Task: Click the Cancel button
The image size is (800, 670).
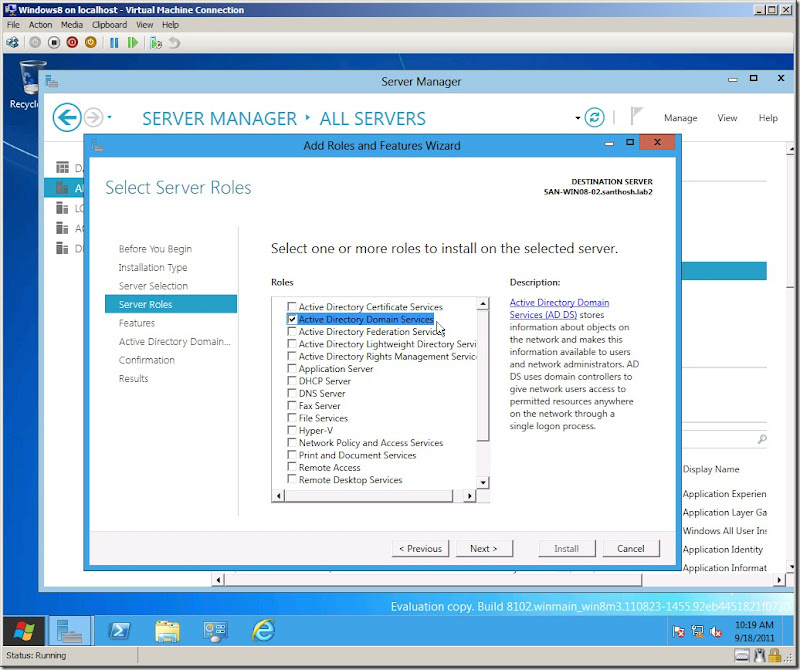Action: (631, 548)
